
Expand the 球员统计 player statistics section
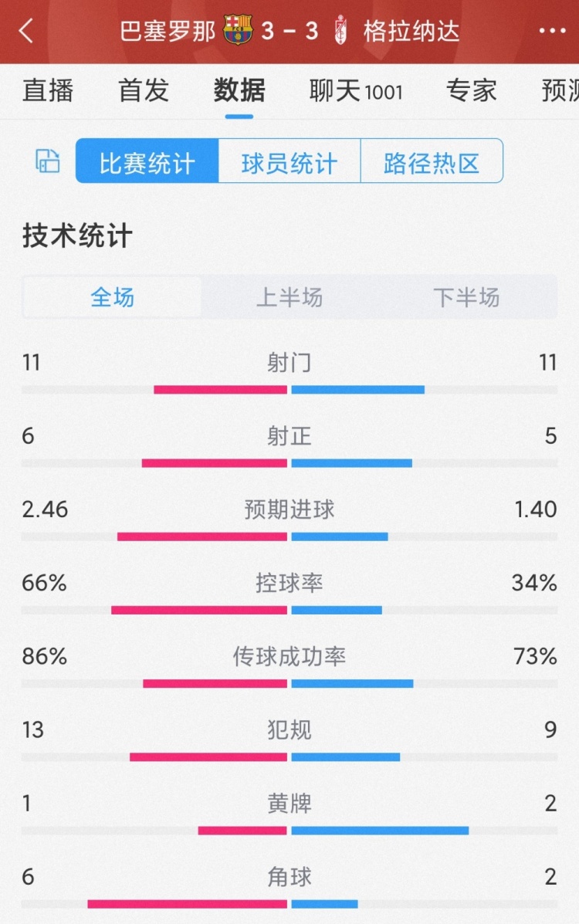(289, 160)
